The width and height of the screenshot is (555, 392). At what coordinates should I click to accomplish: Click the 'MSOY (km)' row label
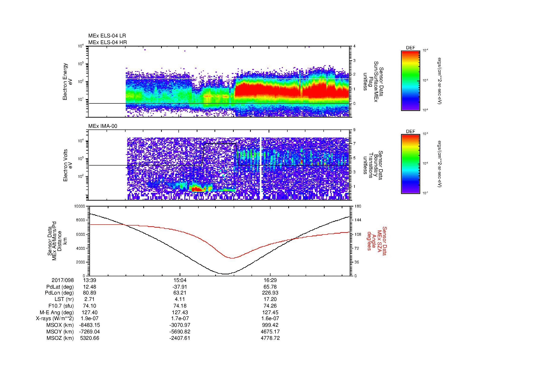pos(60,332)
